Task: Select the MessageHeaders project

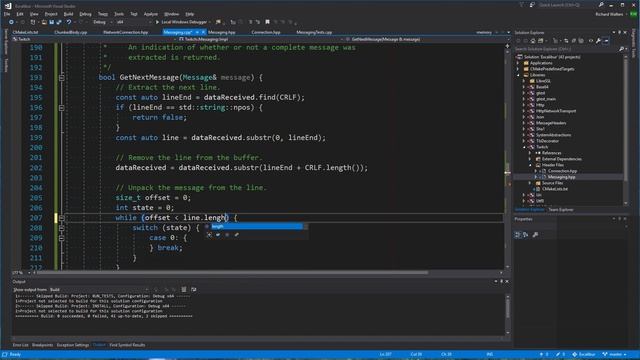Action: (551, 123)
